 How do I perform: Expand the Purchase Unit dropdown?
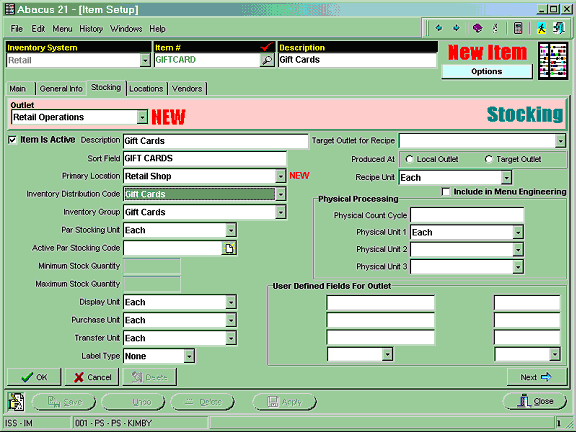pos(231,320)
